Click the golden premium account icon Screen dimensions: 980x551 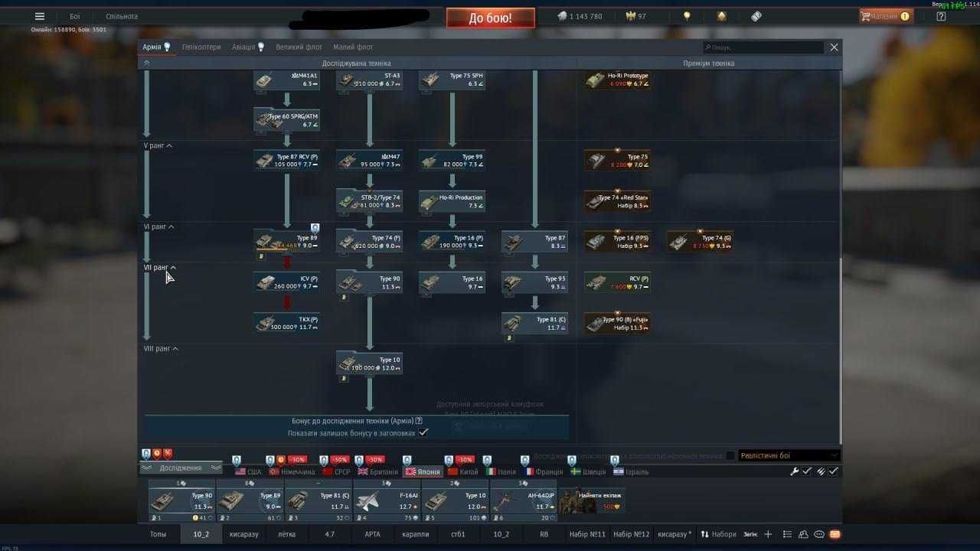[722, 16]
